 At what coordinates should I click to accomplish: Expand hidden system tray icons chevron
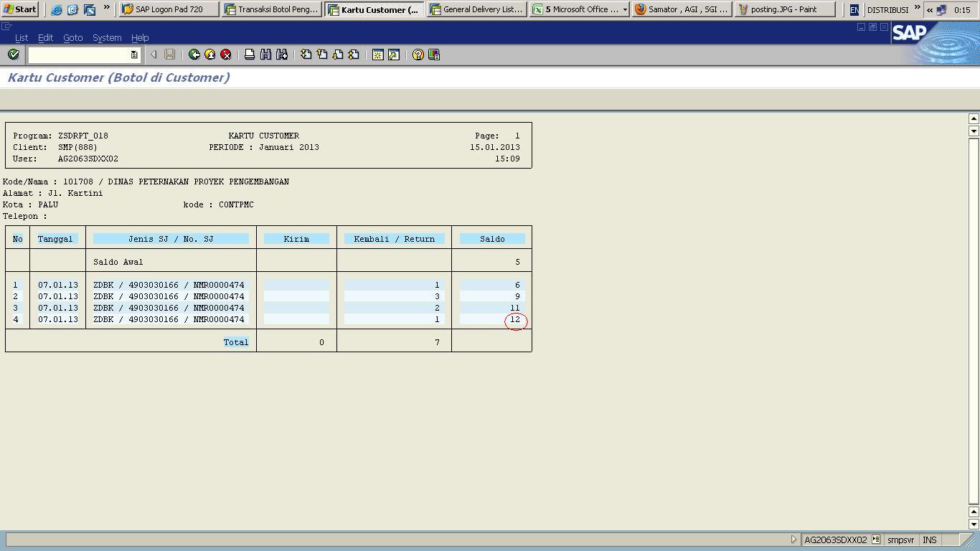pos(930,10)
